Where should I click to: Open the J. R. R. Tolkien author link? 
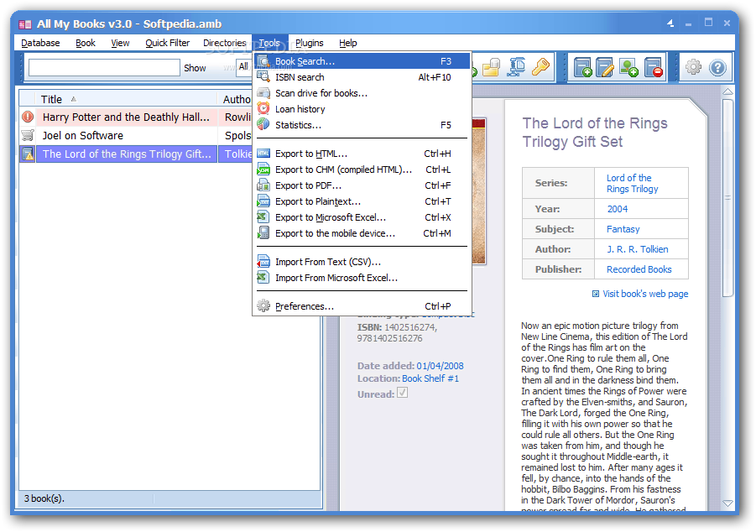pyautogui.click(x=638, y=249)
